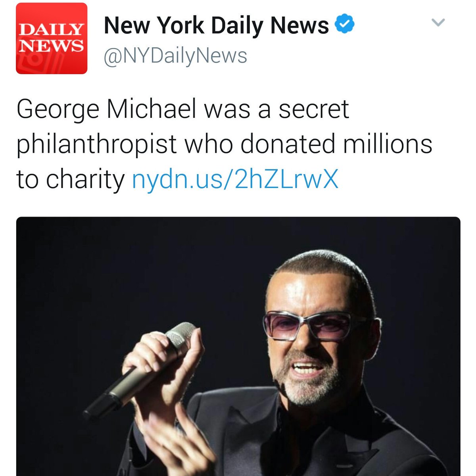Click the blue verified checkmark badge
This screenshot has width=476, height=476.
pyautogui.click(x=345, y=24)
